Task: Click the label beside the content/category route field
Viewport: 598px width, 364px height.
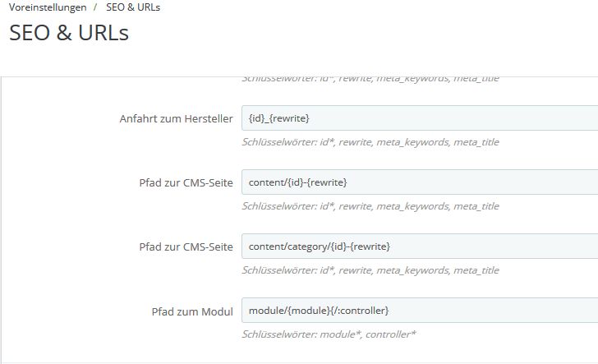Action: tap(186, 247)
